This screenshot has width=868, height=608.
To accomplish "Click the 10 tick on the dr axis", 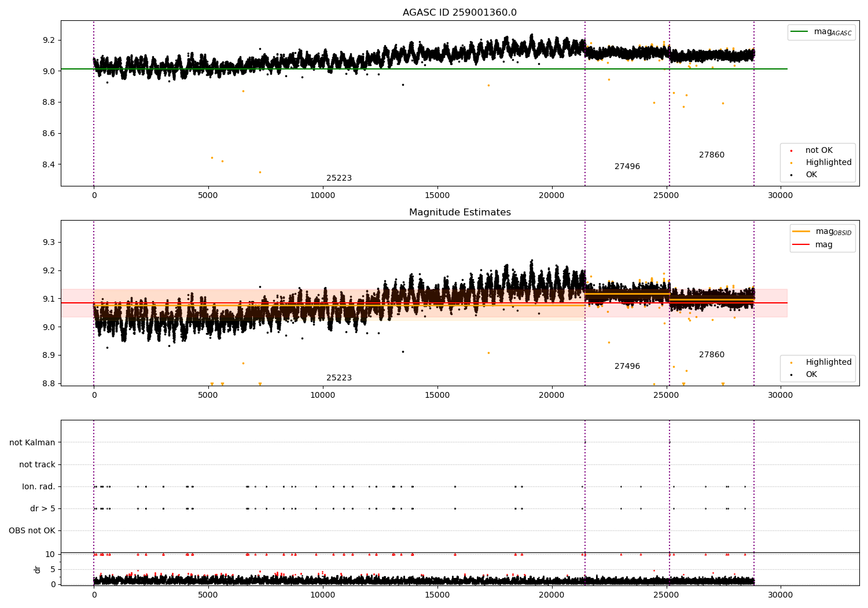I will coord(50,554).
